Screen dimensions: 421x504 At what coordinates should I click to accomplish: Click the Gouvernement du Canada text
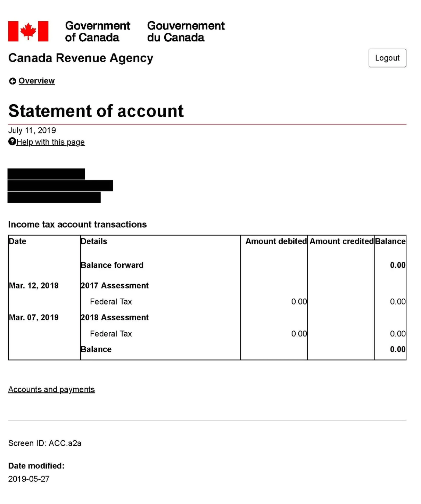(x=185, y=31)
